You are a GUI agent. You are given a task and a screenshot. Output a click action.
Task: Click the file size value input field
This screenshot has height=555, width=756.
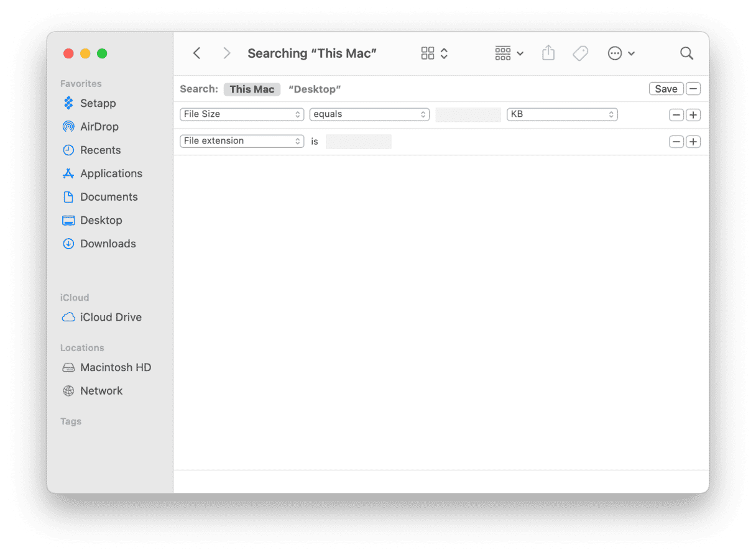click(x=468, y=114)
